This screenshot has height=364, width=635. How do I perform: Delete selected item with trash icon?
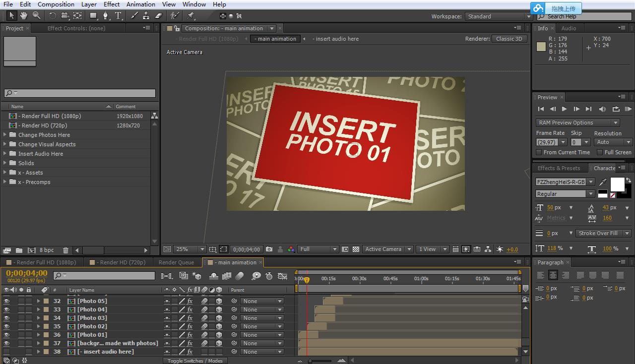tap(65, 250)
